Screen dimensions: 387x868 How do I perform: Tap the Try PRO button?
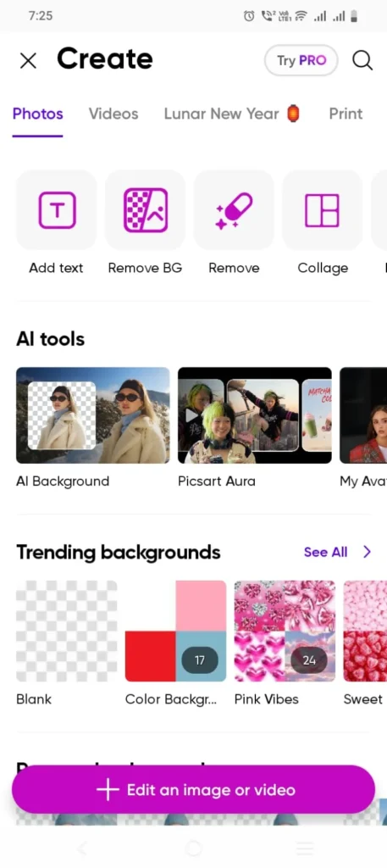coord(301,60)
